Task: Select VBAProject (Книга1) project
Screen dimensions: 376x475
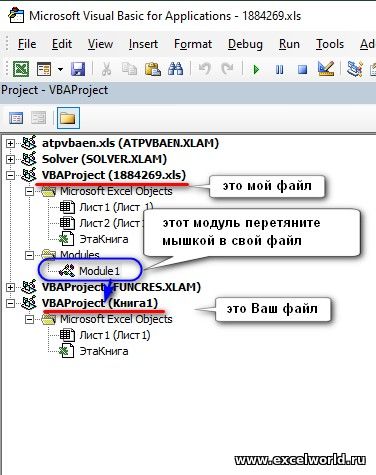Action: 100,303
